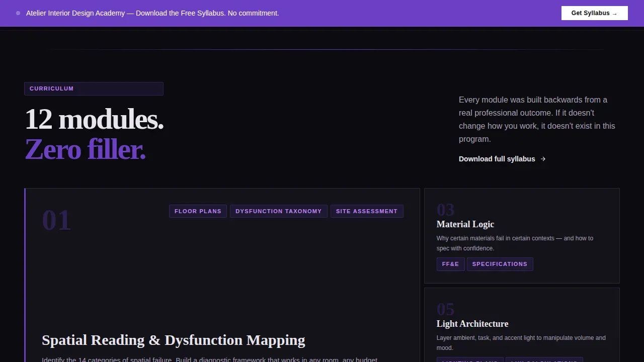Open the Material Logic module title
This screenshot has height=362, width=644.
[x=465, y=224]
